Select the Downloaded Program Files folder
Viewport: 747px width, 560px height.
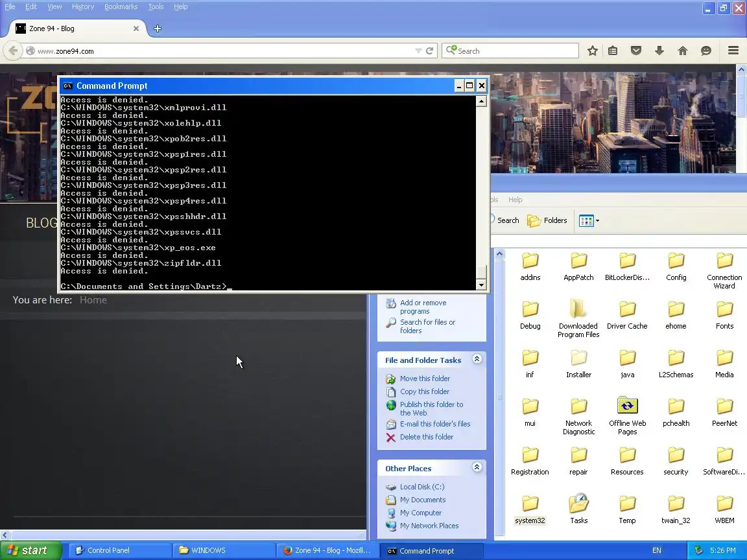tap(578, 319)
